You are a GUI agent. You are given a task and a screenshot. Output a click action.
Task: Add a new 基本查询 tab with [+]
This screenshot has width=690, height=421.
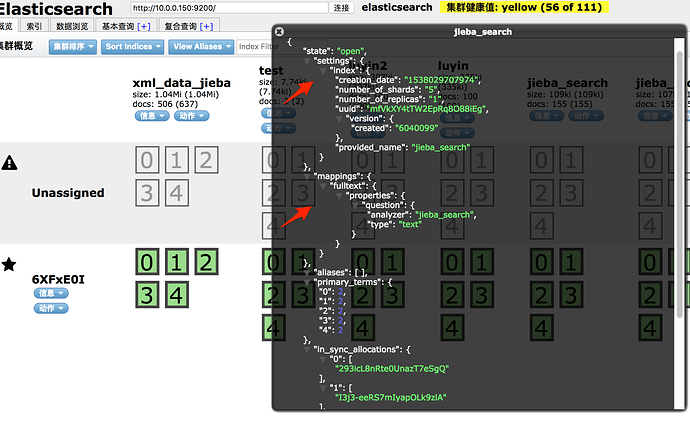tap(144, 27)
